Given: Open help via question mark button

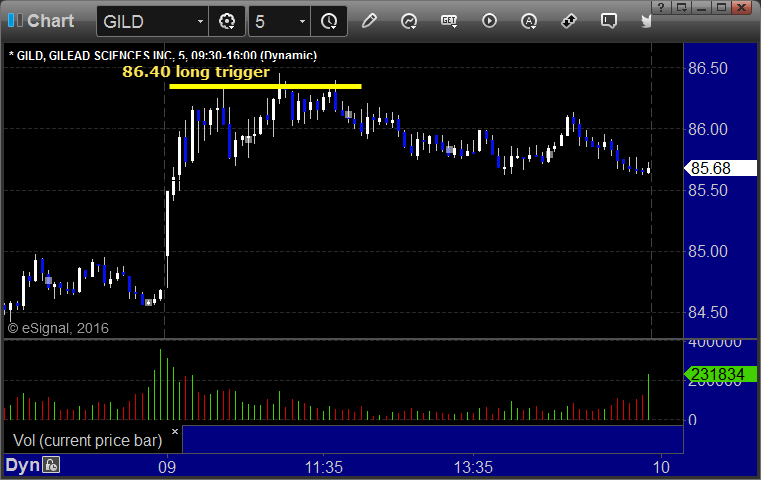Looking at the screenshot, I should pos(661,7).
